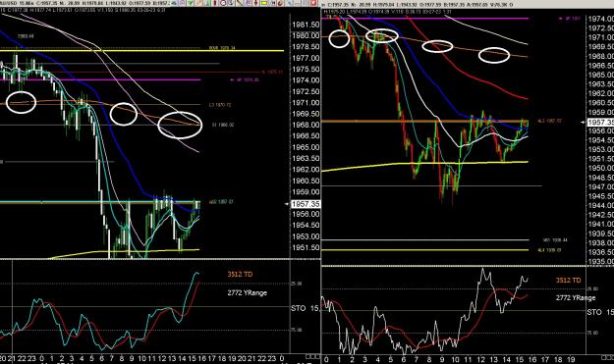Screen dimensions: 614x364
Task: Click price label 1935.00 on right chart axis
Action: pyautogui.click(x=600, y=262)
